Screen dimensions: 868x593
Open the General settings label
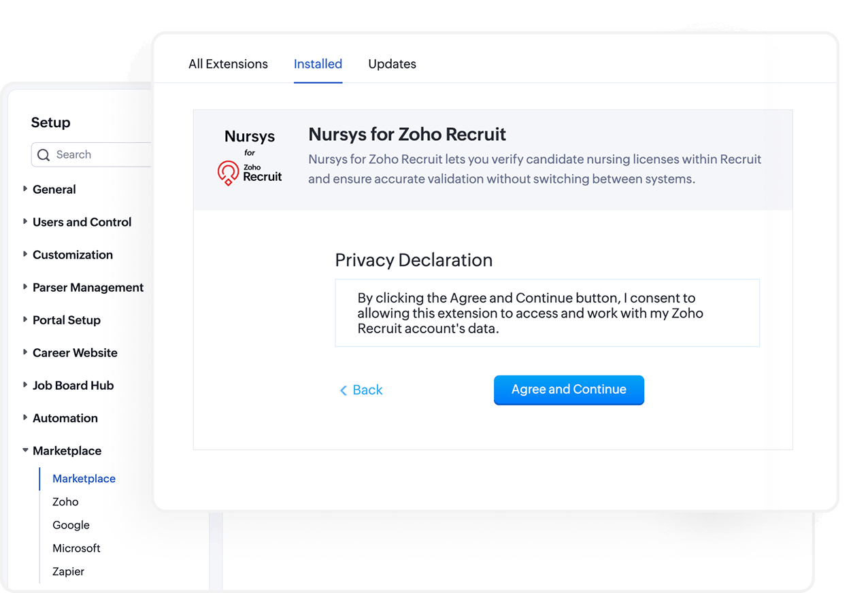pos(54,190)
